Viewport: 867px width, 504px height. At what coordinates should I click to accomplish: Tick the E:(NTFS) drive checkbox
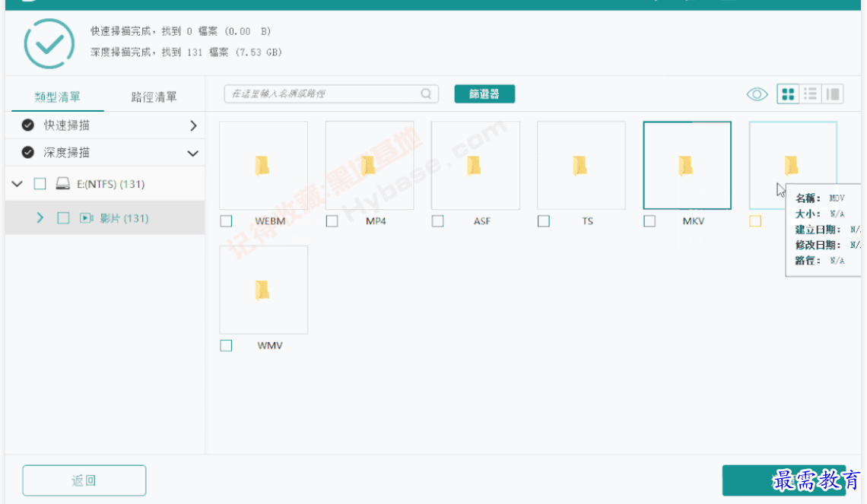(40, 183)
